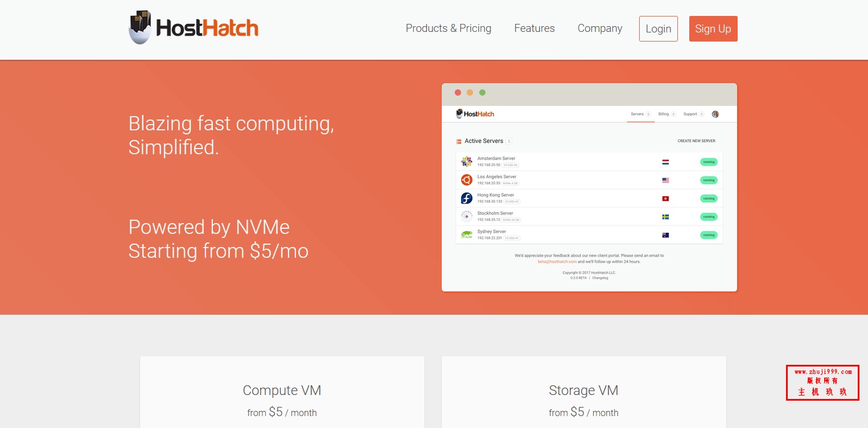The image size is (868, 428).
Task: Click the running badge for Amsterdam Server
Action: click(709, 162)
